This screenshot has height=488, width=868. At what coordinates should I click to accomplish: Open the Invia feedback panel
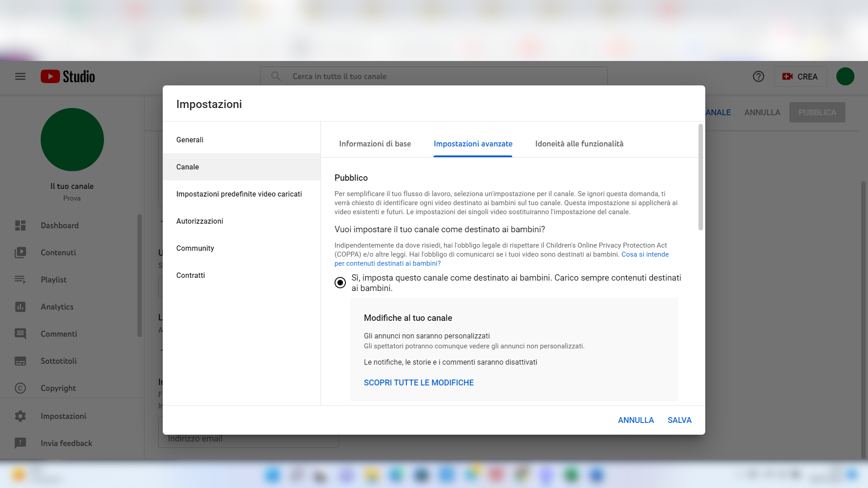66,443
